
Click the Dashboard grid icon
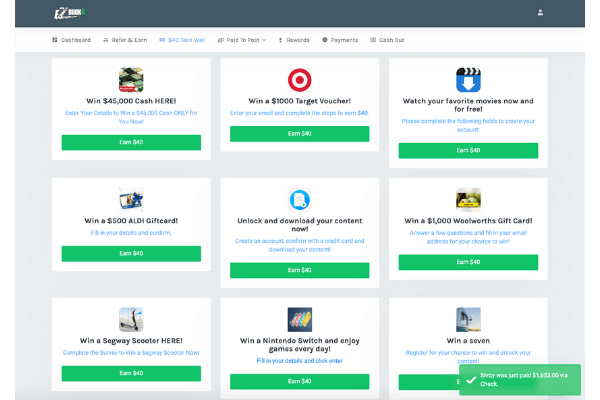55,40
